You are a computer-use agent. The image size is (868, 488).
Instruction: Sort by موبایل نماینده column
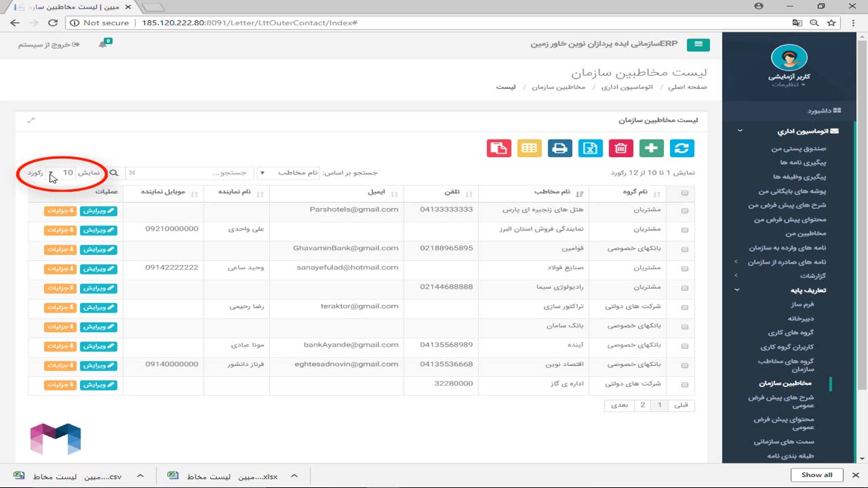tap(163, 192)
